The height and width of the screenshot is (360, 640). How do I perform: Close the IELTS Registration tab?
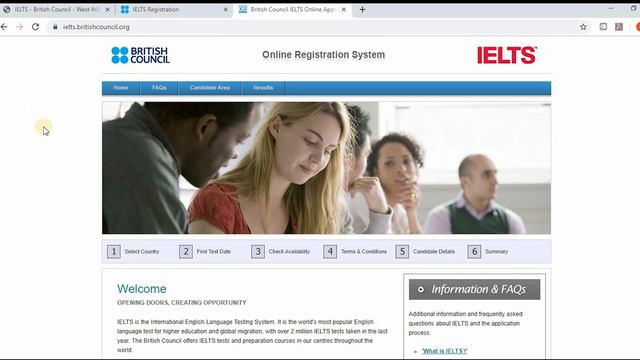(226, 9)
